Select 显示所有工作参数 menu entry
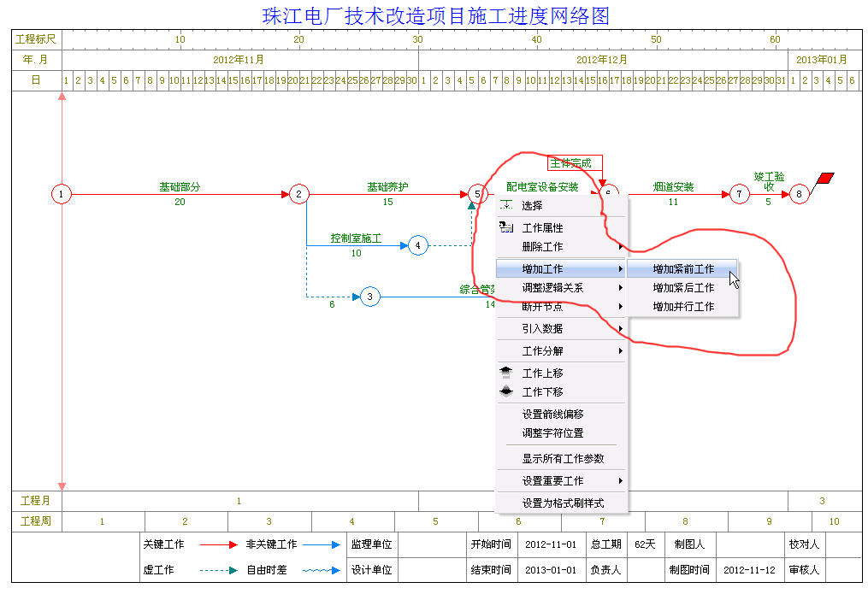The width and height of the screenshot is (868, 594). click(561, 458)
